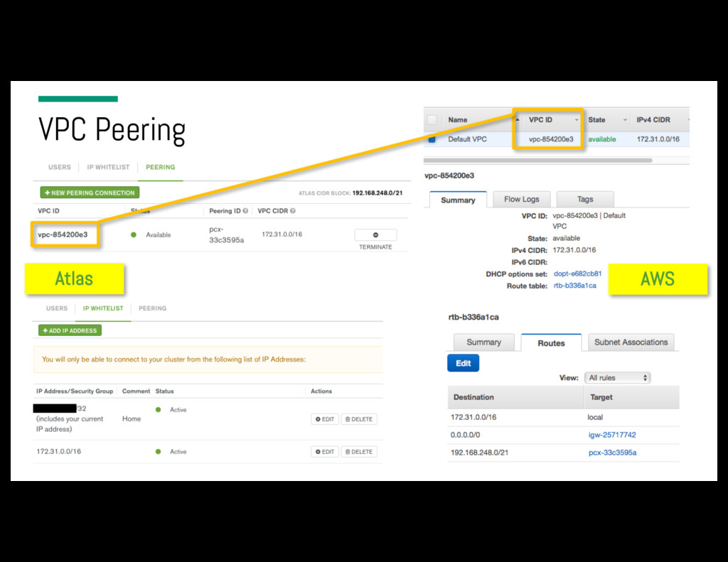Image resolution: width=728 pixels, height=562 pixels.
Task: Click New Peering Connection button
Action: pos(90,193)
